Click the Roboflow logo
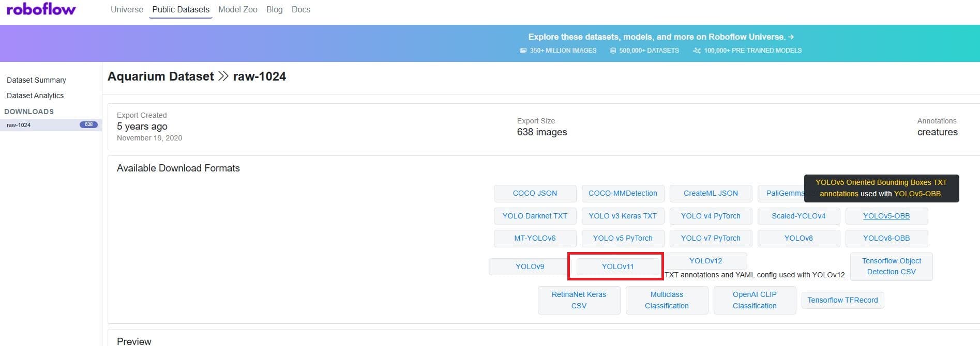This screenshot has height=346, width=980. [x=41, y=9]
